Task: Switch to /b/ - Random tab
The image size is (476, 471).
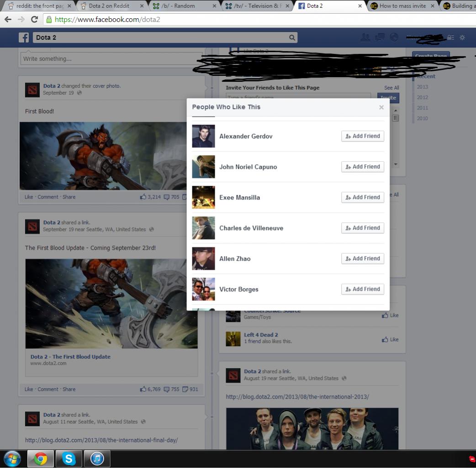Action: 184,6
